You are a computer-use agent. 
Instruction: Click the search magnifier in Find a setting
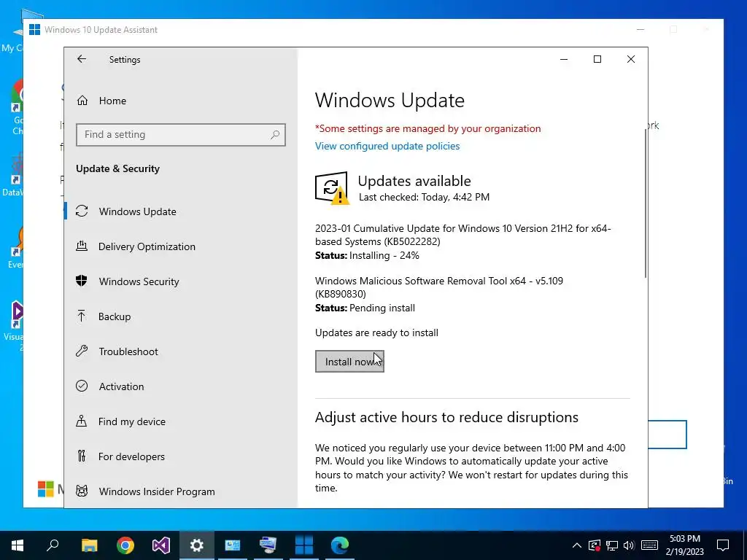[x=275, y=135]
